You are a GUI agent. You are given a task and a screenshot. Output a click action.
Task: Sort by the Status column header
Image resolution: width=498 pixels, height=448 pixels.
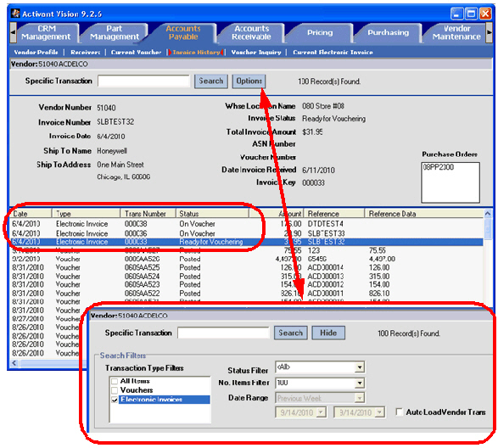point(212,214)
